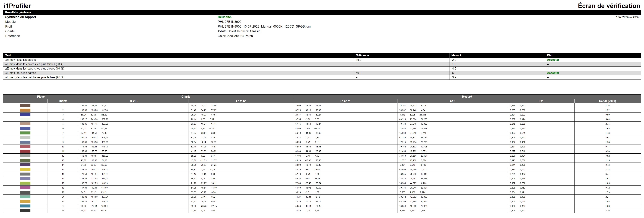Click Accepter status for ΔE max row
This screenshot has height=218, width=644.
pyautogui.click(x=553, y=73)
